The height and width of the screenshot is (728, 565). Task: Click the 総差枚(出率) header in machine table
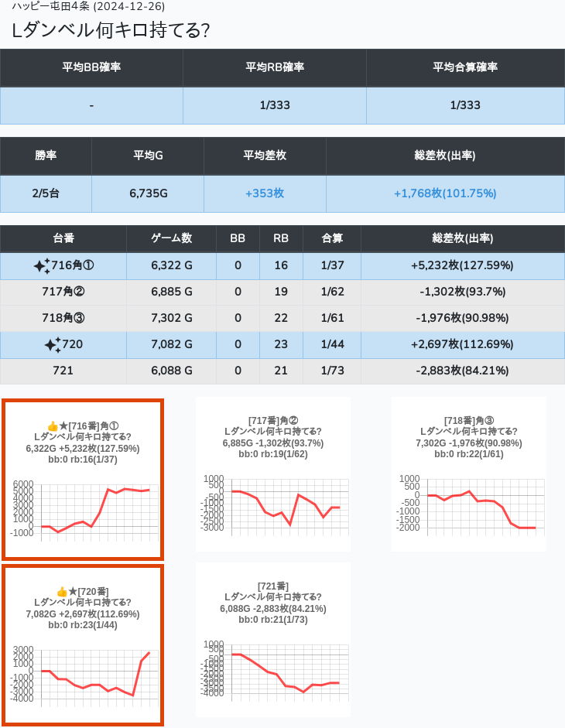(463, 238)
